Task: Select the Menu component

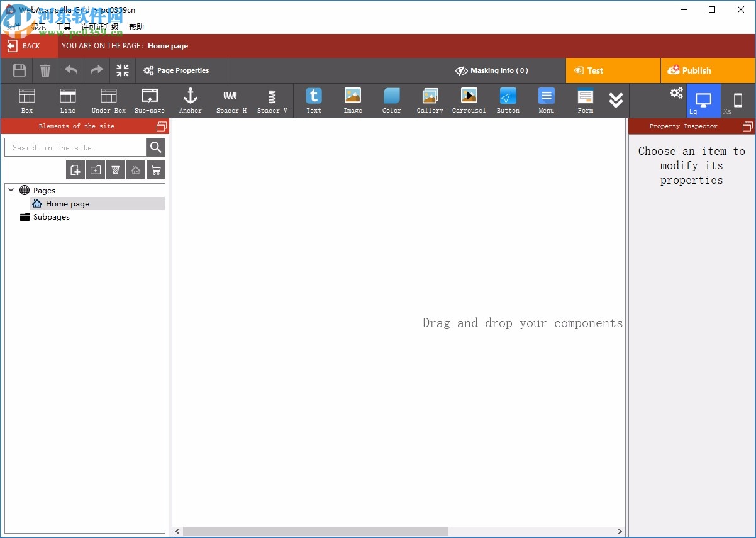Action: 547,101
